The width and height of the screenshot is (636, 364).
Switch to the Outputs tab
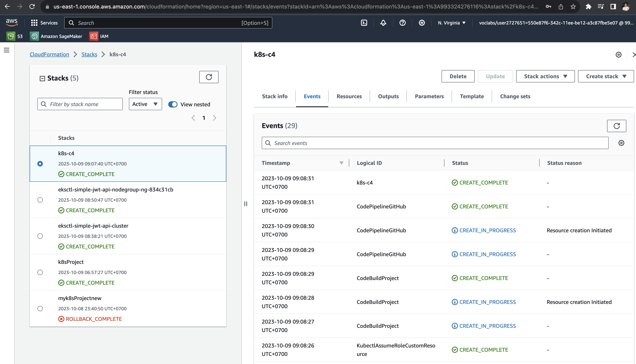(388, 96)
